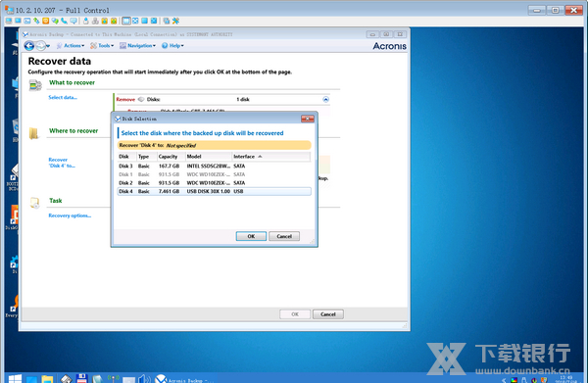588x383 pixels.
Task: Click the Acronis back arrow button
Action: pyautogui.click(x=29, y=46)
